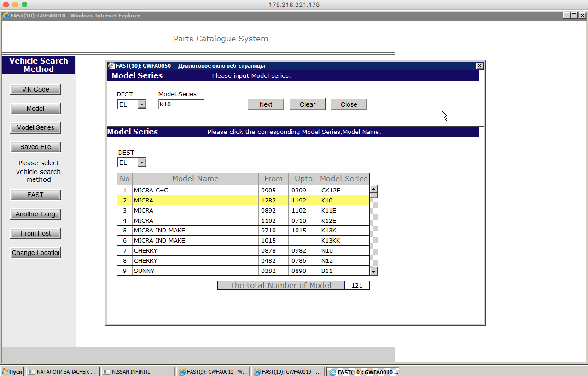Click the Next button in dialog
Viewport: 588px width, 376px height.
coord(266,104)
